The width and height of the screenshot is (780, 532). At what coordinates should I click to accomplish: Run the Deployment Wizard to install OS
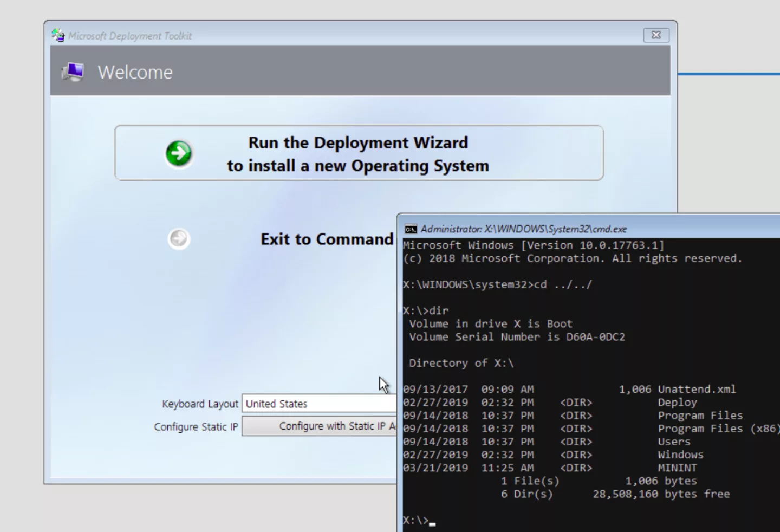pyautogui.click(x=359, y=153)
